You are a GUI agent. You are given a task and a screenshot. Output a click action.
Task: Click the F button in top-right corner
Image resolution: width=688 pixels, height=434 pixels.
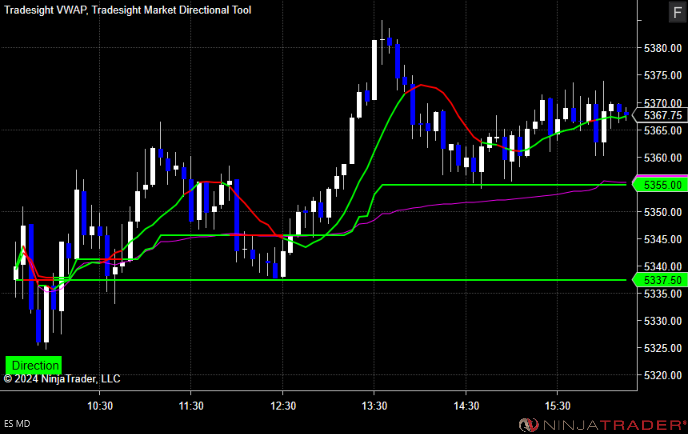(x=677, y=12)
